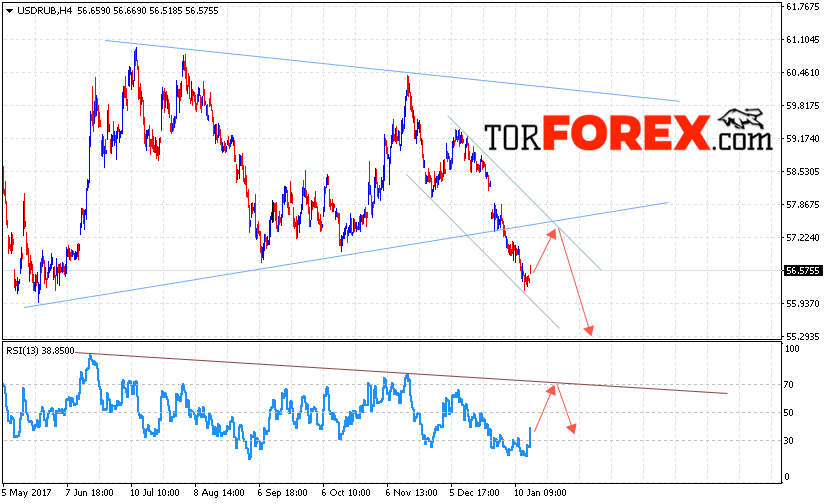Select the RSI 0 level label

(x=787, y=477)
